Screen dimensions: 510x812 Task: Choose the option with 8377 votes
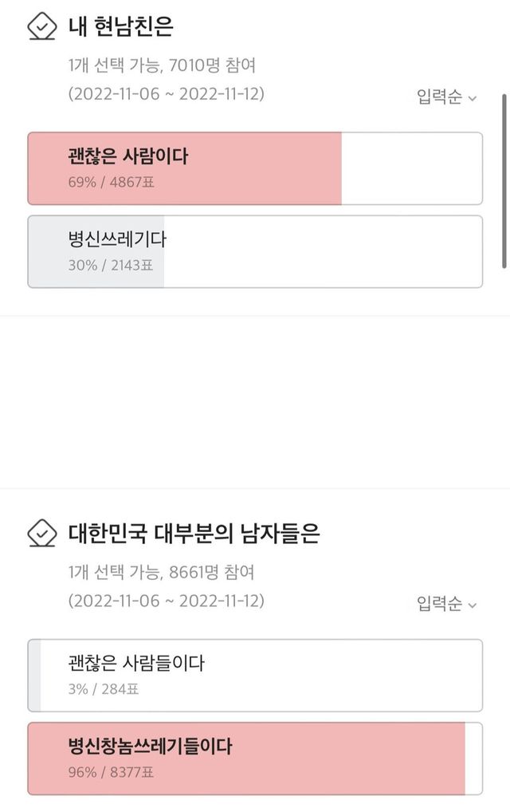click(255, 759)
